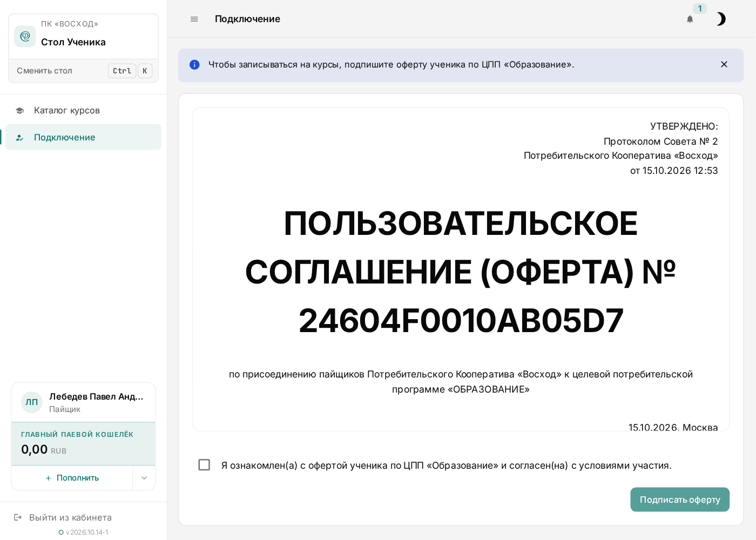Open Каталог курсов menu item
The width and height of the screenshot is (756, 540).
click(x=83, y=110)
